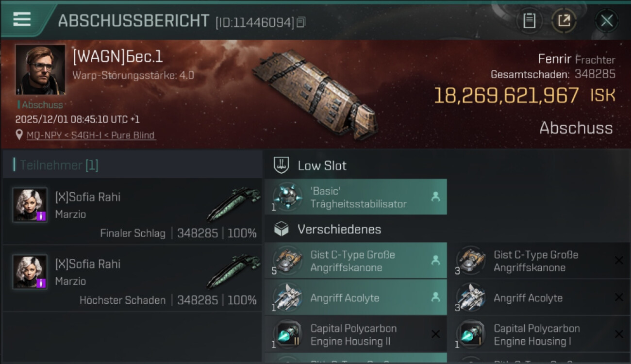This screenshot has width=631, height=364.
Task: Copy the kill report ID
Action: (301, 22)
